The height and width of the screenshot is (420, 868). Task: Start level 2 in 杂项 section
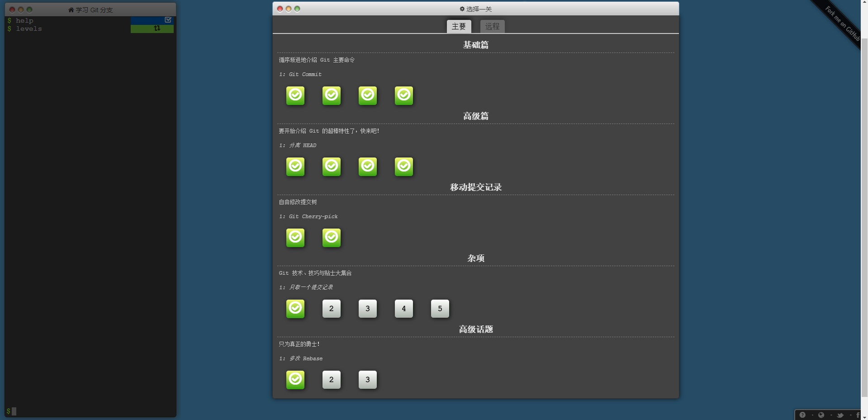point(332,309)
